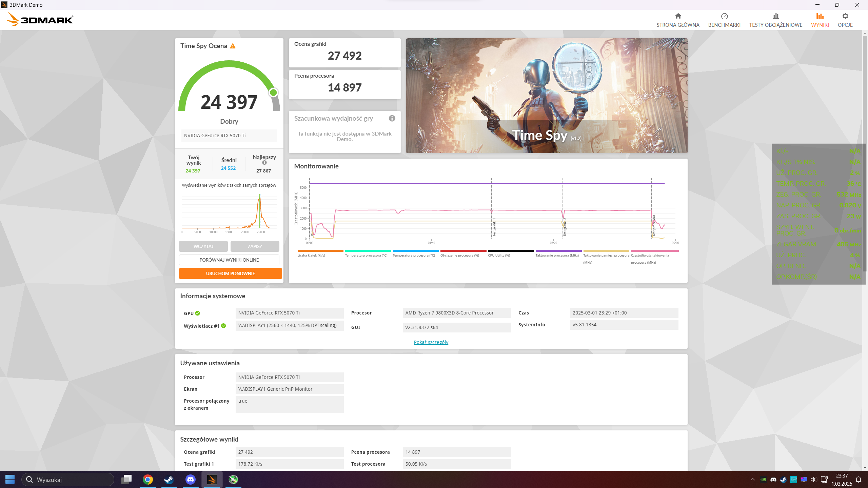Toggle the Liczba klatek chart legend
This screenshot has height=488, width=868.
311,255
